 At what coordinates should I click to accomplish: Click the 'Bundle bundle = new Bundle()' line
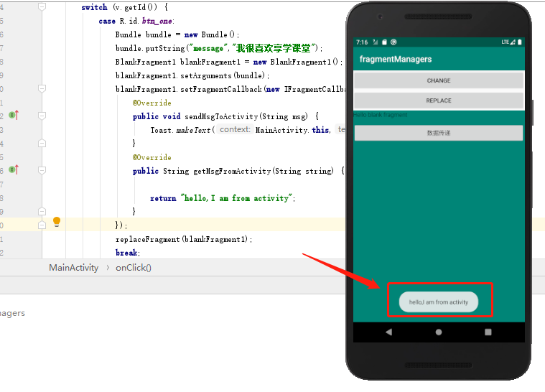point(177,34)
